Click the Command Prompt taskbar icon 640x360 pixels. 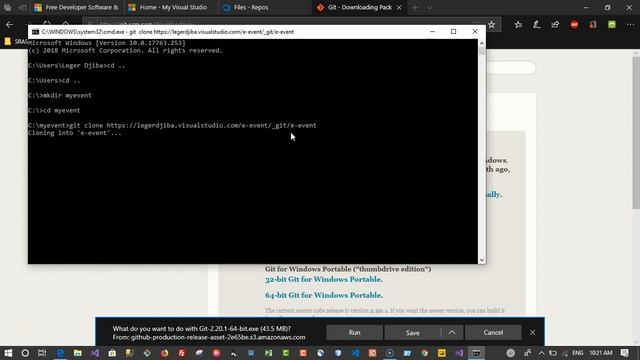pyautogui.click(x=476, y=353)
